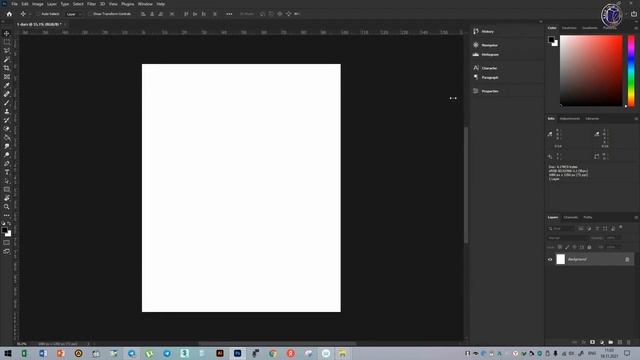Select the Horizontal Type tool
This screenshot has width=640, height=360.
point(7,172)
